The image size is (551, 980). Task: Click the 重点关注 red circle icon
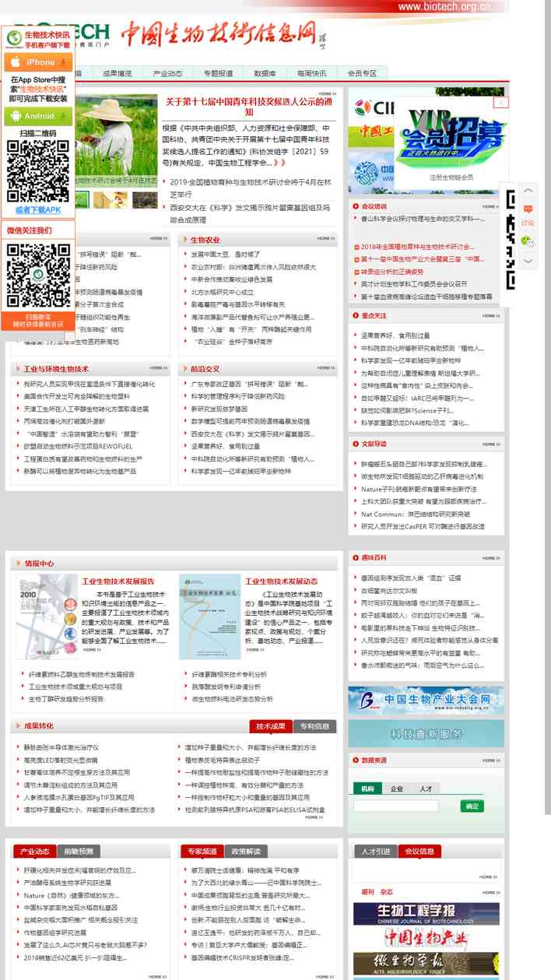[356, 316]
